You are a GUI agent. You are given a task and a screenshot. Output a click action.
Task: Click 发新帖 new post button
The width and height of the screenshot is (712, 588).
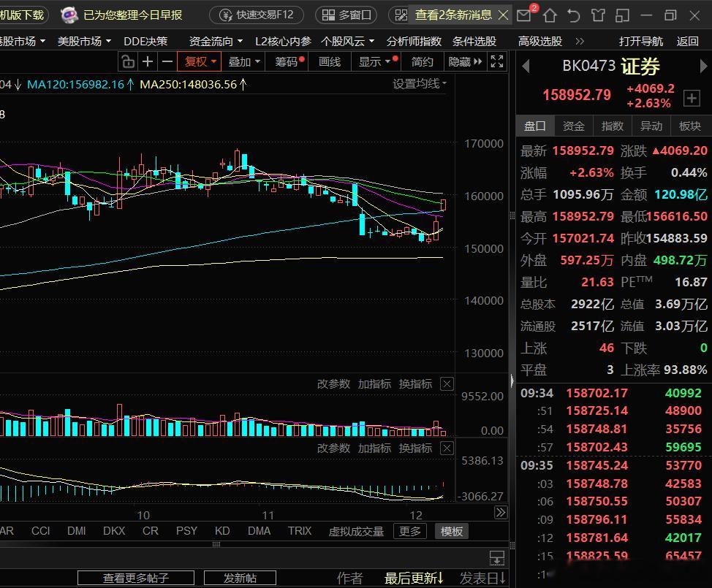tap(240, 578)
